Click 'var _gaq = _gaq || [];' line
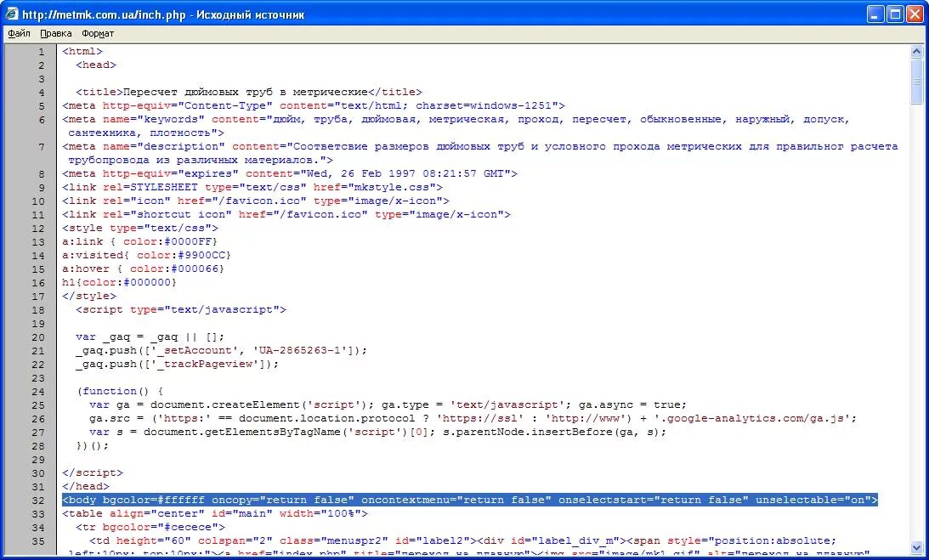The image size is (929, 560). (x=150, y=337)
